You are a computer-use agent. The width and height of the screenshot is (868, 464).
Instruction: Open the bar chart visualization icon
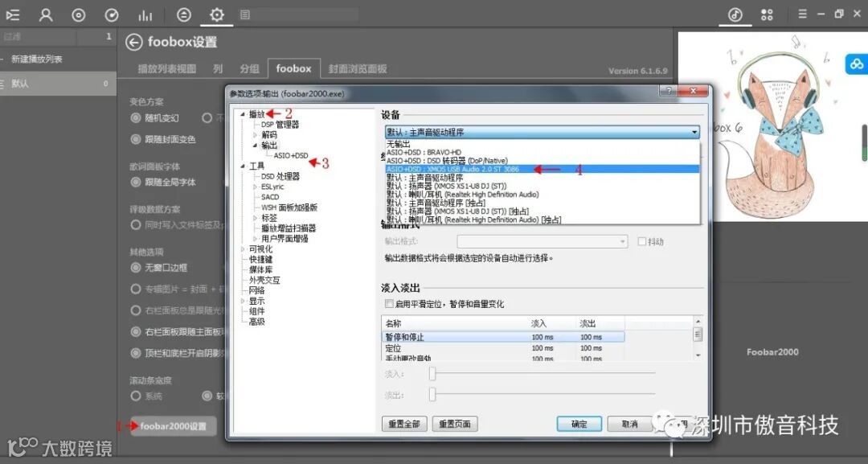point(145,15)
